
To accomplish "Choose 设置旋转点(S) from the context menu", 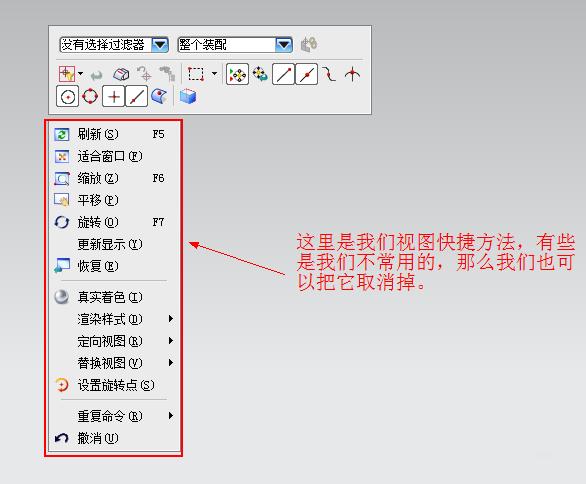I will pos(113,385).
